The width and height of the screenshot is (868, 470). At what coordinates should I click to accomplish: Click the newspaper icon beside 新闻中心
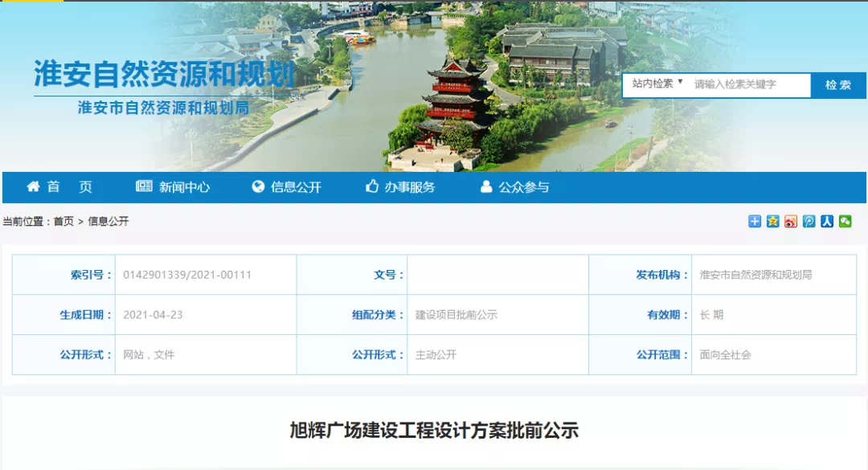pyautogui.click(x=144, y=187)
